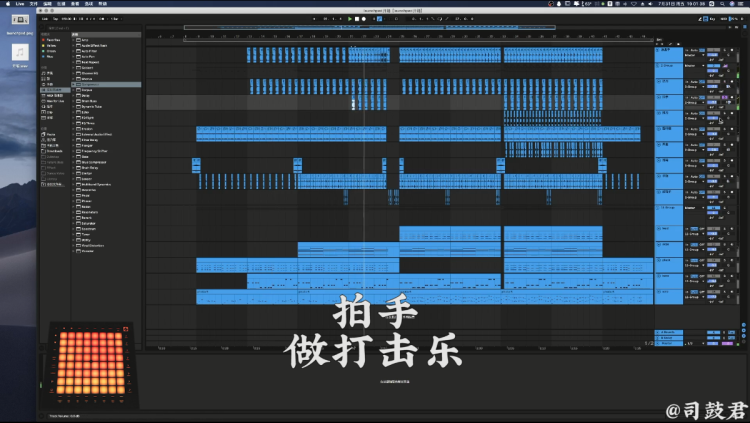Click the browser search field
This screenshot has width=750, height=423.
[90, 28]
